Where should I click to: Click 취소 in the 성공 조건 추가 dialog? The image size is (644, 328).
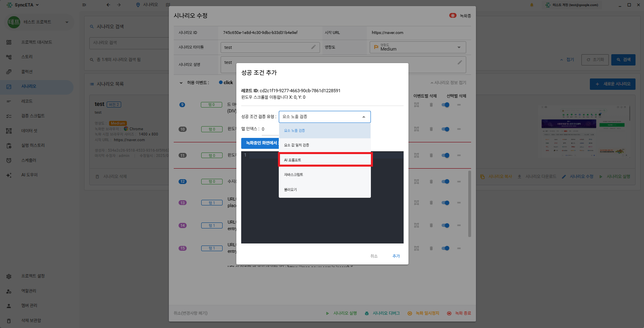pos(374,256)
